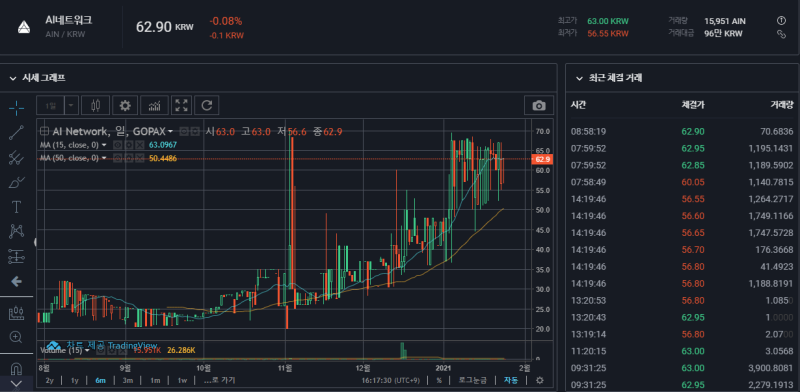Image resolution: width=800 pixels, height=392 pixels.
Task: Remove the MA (15, close, 0) indicator
Action: 139,145
